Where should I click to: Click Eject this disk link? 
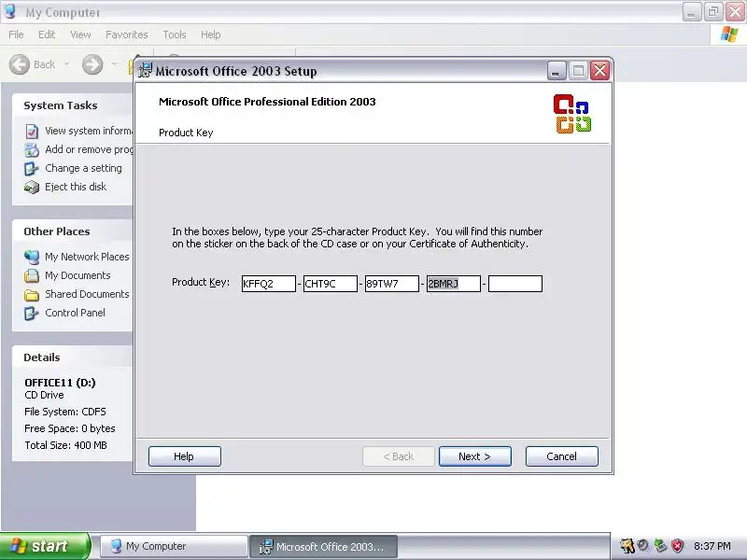pos(76,187)
